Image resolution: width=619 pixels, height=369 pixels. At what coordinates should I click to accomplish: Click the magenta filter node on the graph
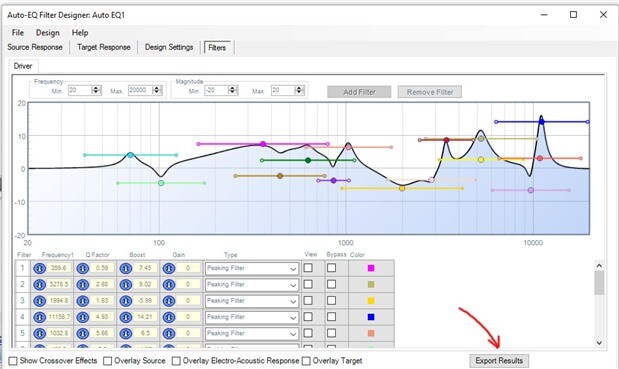pyautogui.click(x=263, y=144)
